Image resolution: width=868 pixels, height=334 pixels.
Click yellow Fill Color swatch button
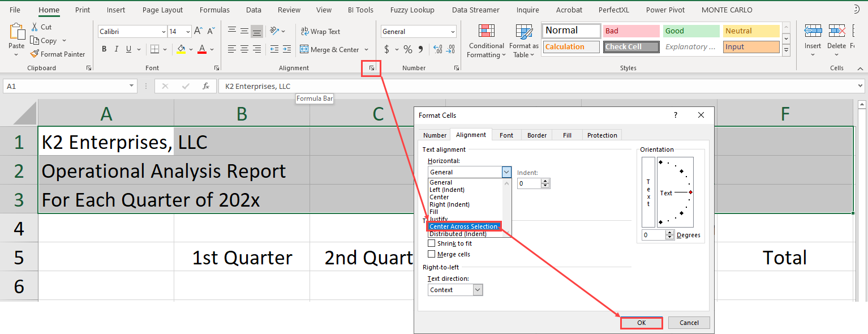[x=181, y=50]
